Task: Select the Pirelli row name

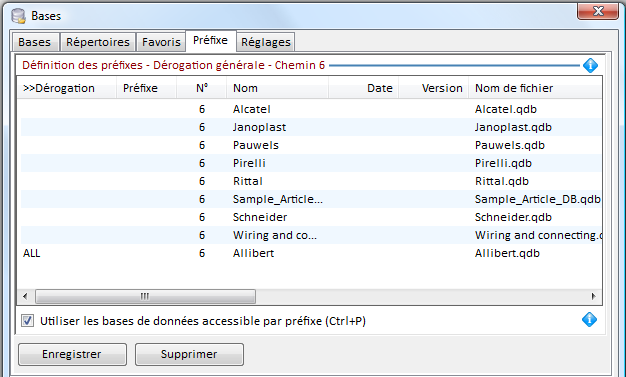Action: (x=249, y=163)
